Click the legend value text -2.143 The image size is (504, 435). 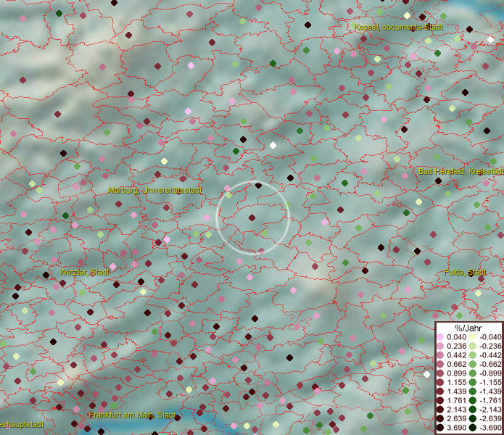[490, 410]
